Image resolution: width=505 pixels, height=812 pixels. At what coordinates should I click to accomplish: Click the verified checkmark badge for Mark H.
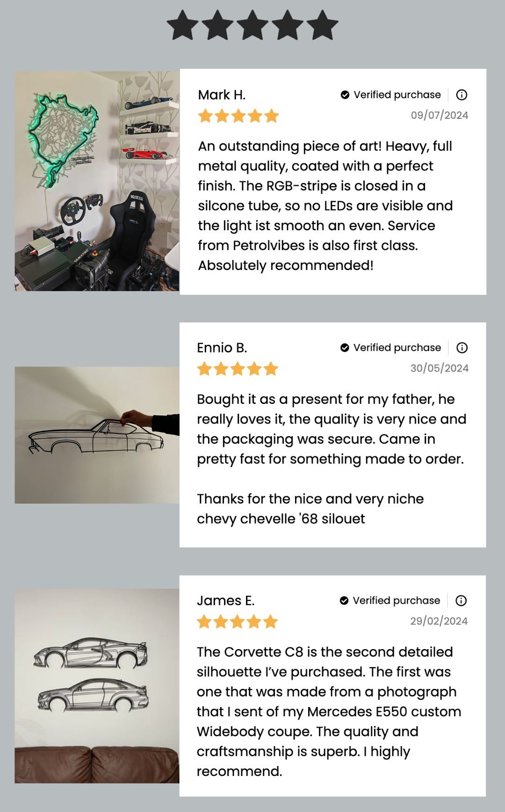tap(345, 95)
